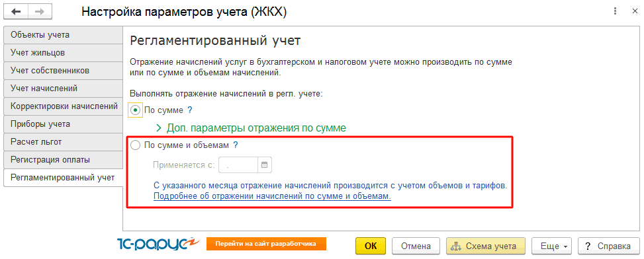This screenshot has width=644, height=259.
Task: Confirm settings with the ОК button
Action: pos(371,246)
